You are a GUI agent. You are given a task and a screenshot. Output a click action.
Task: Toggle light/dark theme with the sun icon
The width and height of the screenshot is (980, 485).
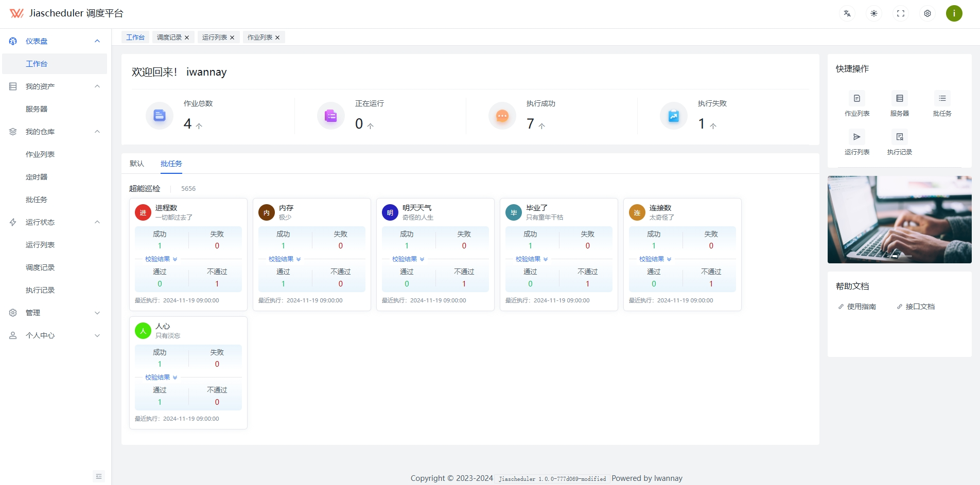(873, 13)
